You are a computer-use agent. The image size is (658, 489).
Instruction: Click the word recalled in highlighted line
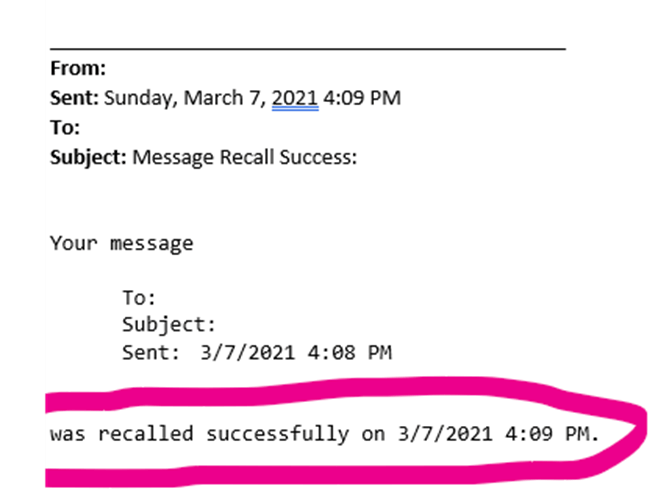(146, 434)
